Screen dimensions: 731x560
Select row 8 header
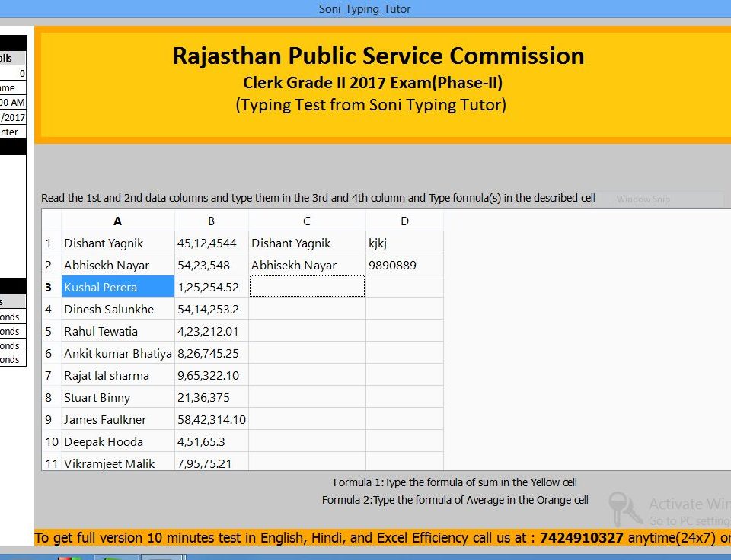pyautogui.click(x=51, y=397)
